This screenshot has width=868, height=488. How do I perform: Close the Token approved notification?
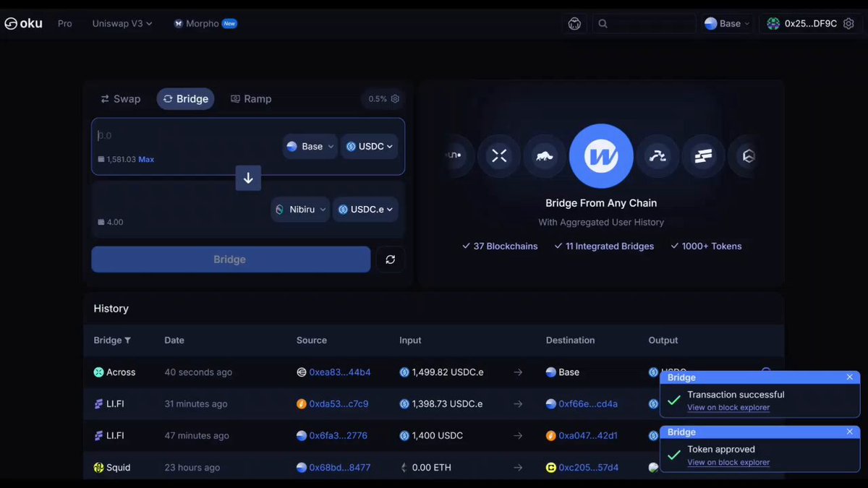tap(850, 432)
